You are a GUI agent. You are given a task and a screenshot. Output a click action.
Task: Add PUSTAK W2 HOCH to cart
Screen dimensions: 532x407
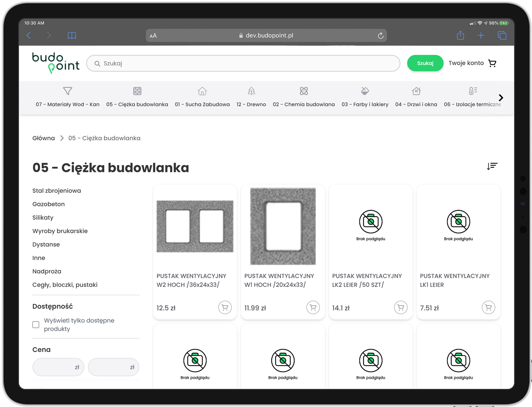pos(225,307)
